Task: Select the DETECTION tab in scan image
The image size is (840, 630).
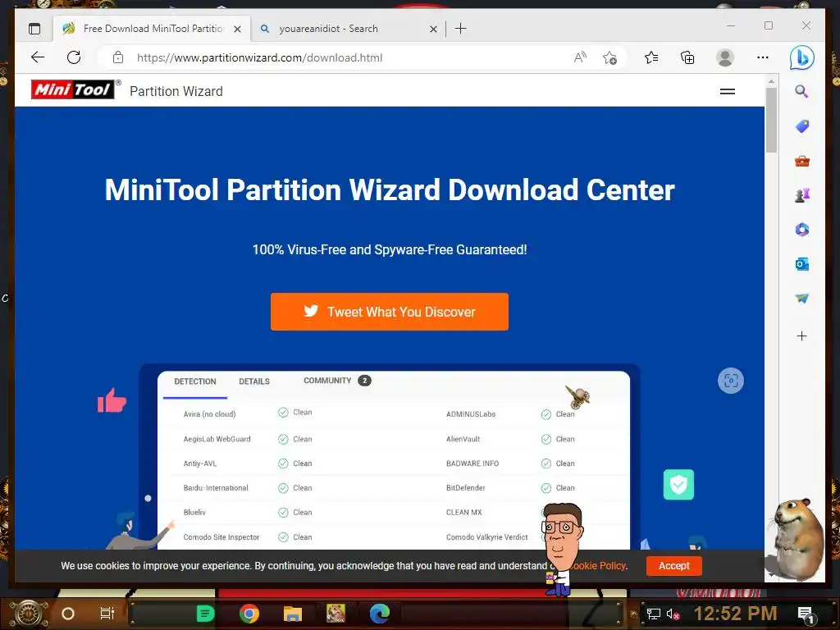Action: tap(195, 381)
